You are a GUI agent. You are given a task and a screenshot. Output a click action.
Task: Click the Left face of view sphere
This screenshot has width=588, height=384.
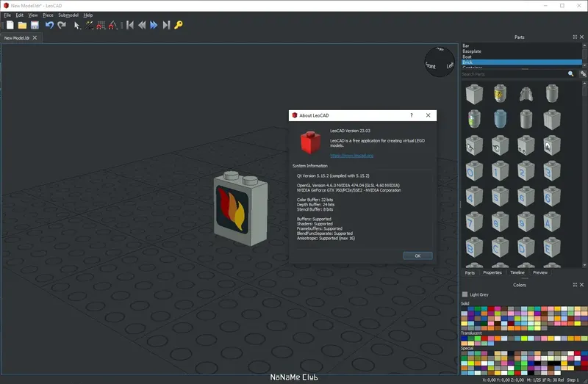click(450, 65)
